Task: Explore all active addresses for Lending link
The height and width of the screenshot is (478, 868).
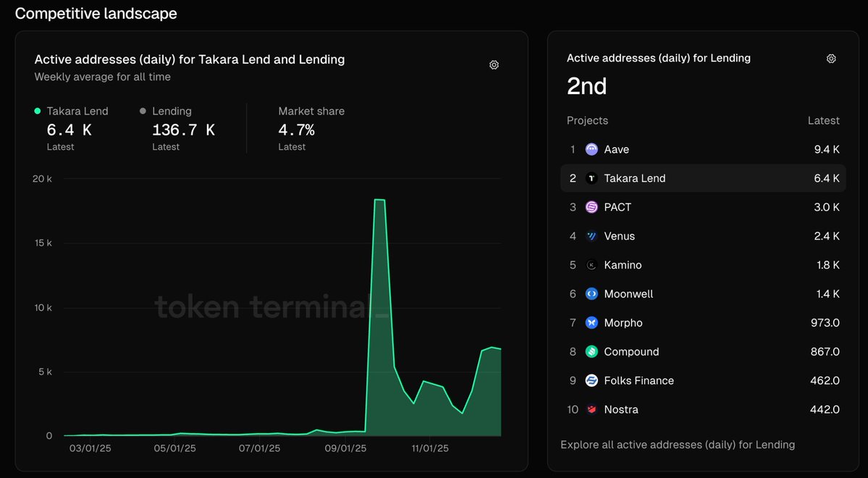Action: (677, 445)
